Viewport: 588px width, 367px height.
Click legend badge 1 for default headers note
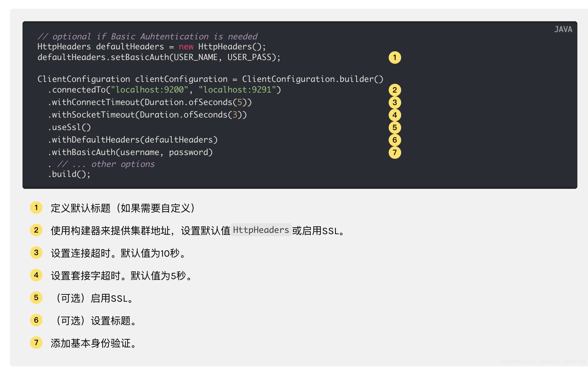click(x=36, y=208)
